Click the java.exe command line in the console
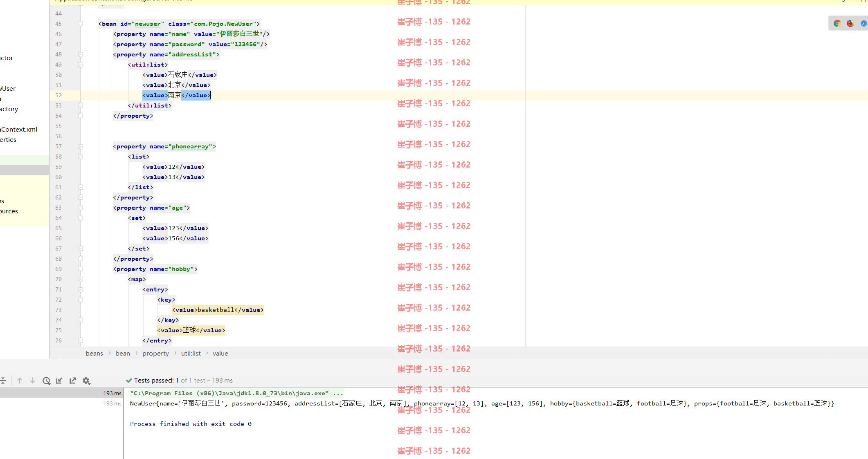The image size is (868, 459). click(236, 393)
